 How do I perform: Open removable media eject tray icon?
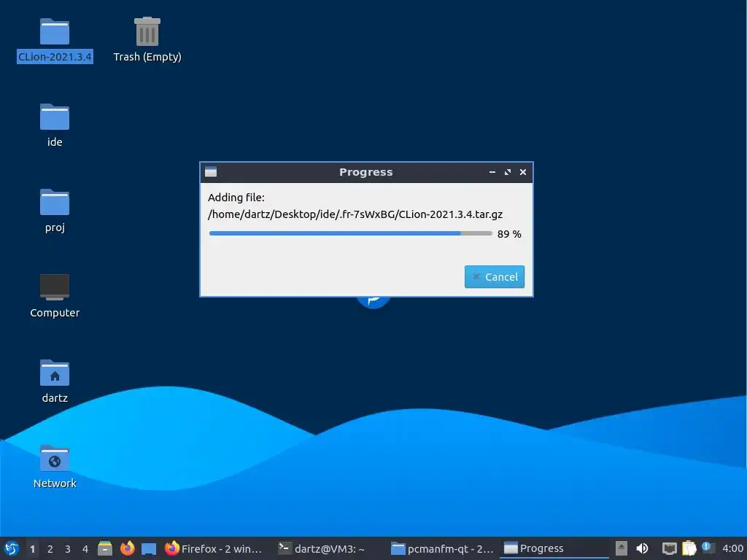[622, 548]
